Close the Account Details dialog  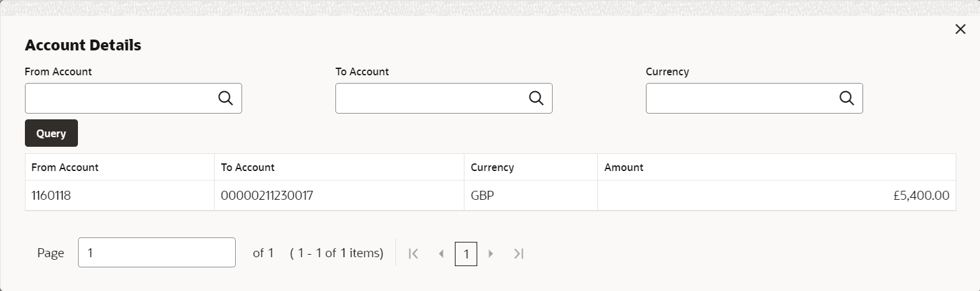pyautogui.click(x=960, y=29)
